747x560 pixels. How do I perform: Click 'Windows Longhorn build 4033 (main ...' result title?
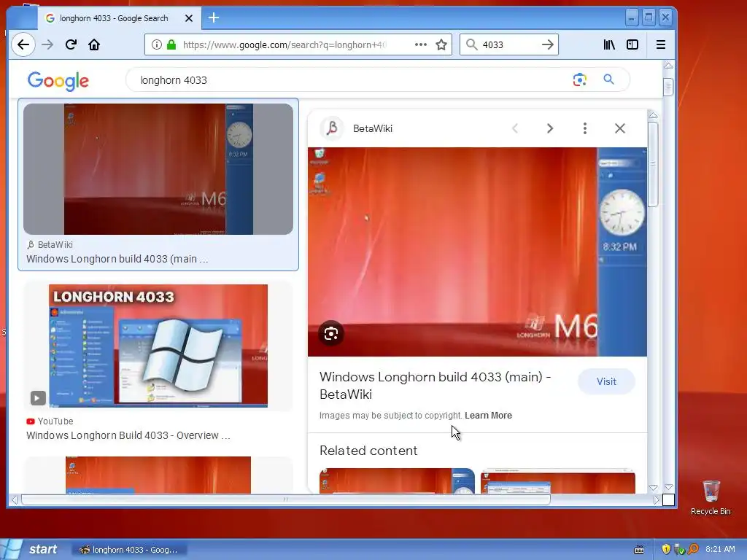117,259
